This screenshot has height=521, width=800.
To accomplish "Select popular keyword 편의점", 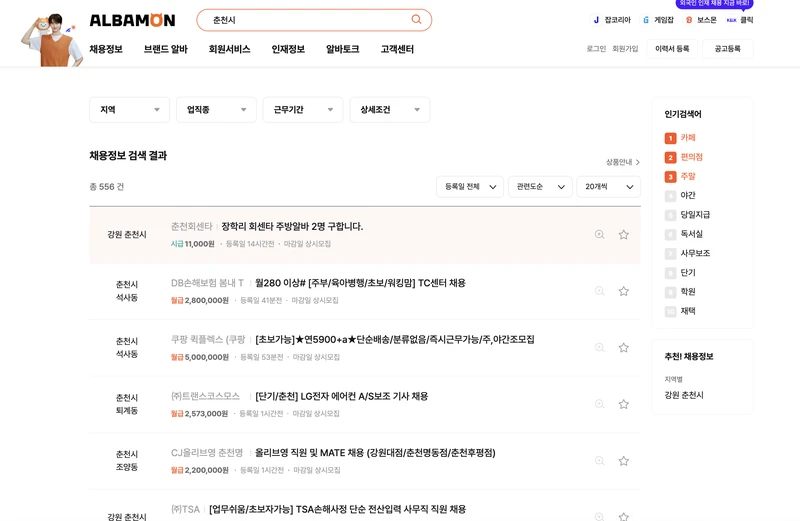I will click(x=691, y=157).
